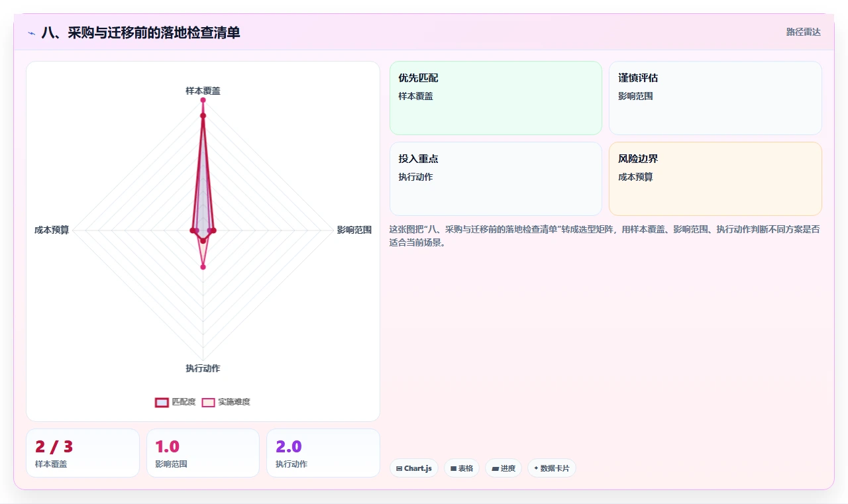This screenshot has height=504, width=848.
Task: Click the 2.0 执行动作 stat card
Action: (x=323, y=453)
